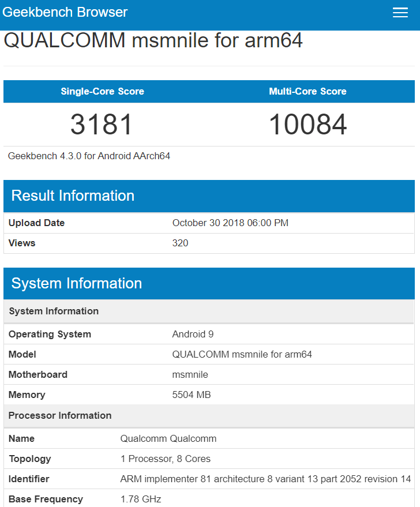420x507 pixels.
Task: Click the Geekbench 4.3.0 for Android AArch64 text
Action: [x=89, y=156]
